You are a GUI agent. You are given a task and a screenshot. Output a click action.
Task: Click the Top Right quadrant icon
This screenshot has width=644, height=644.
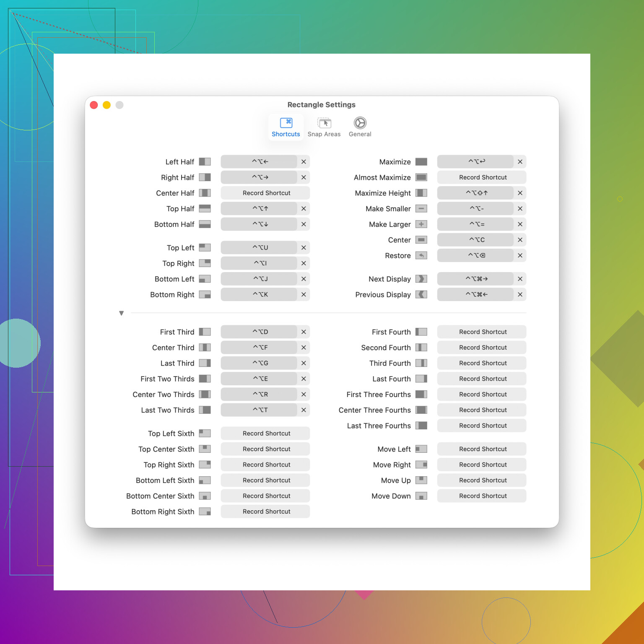click(x=205, y=263)
